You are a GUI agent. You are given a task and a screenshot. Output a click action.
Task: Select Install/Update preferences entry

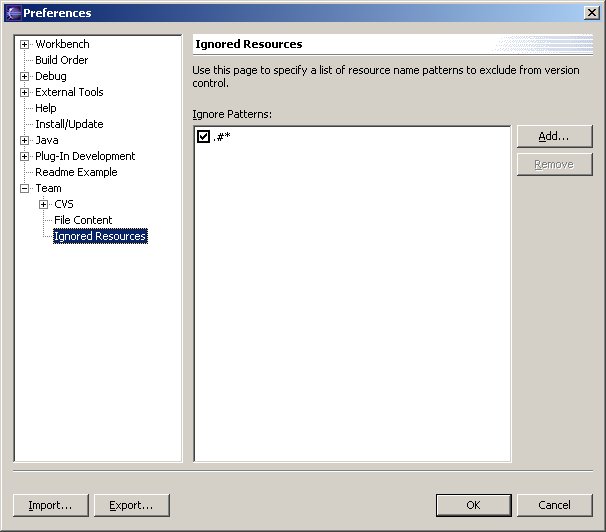[x=69, y=124]
